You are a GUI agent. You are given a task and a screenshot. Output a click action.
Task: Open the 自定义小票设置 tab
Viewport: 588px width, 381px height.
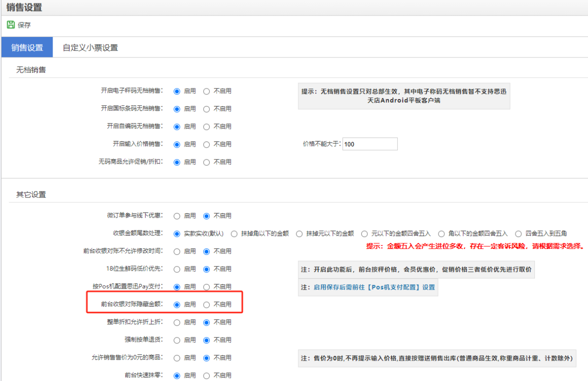90,47
